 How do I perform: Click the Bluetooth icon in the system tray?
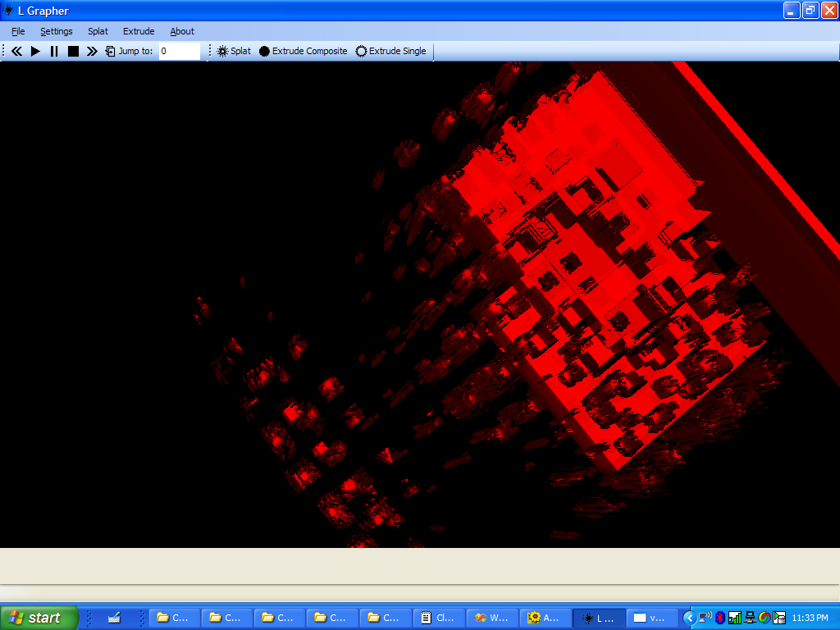[x=719, y=618]
